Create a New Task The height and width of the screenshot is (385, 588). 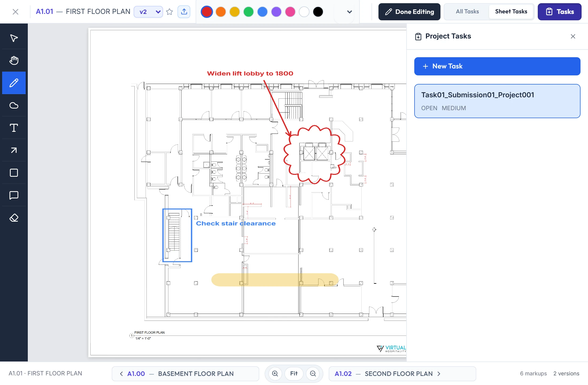coord(497,66)
